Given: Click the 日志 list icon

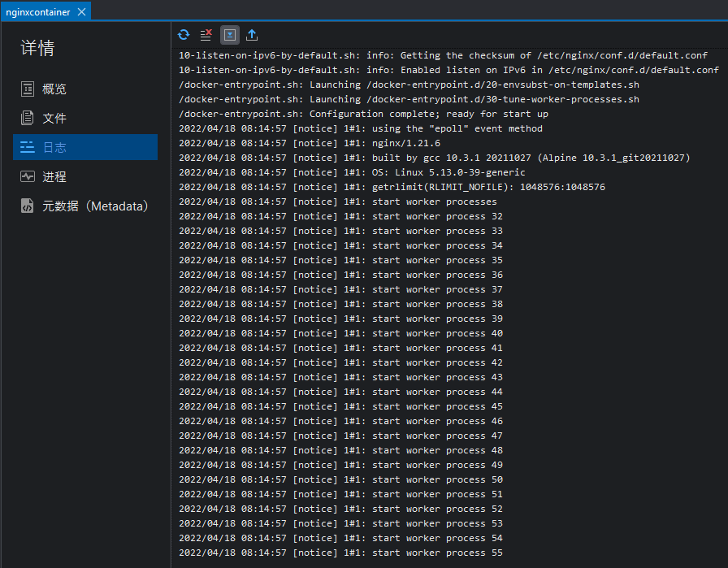Looking at the screenshot, I should (x=28, y=147).
